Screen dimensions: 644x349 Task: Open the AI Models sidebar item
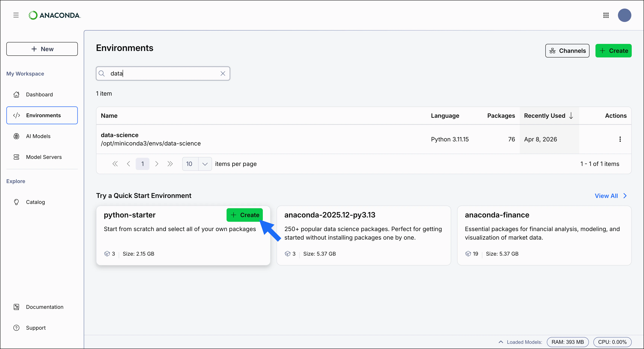pyautogui.click(x=38, y=136)
